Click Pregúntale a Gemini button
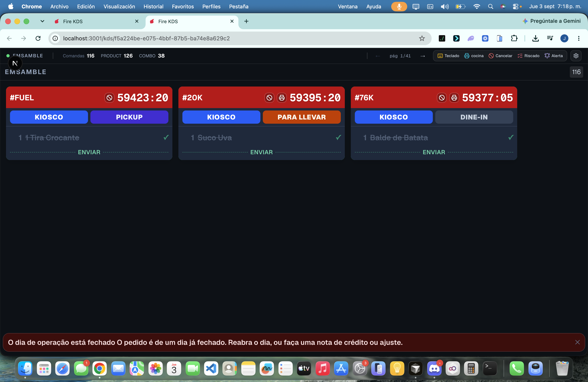 click(551, 21)
